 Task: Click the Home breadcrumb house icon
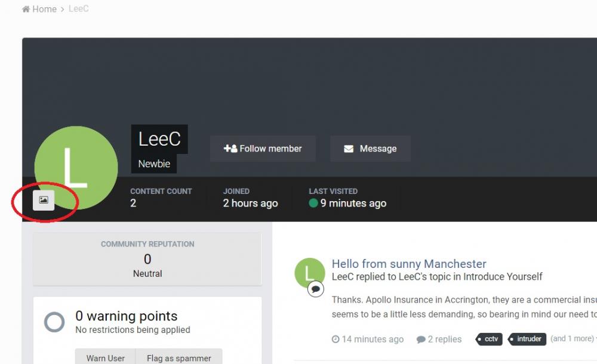click(26, 9)
